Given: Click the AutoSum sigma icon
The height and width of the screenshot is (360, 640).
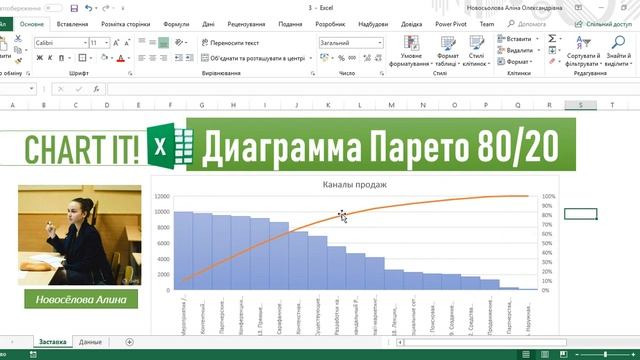Looking at the screenshot, I should tap(552, 39).
